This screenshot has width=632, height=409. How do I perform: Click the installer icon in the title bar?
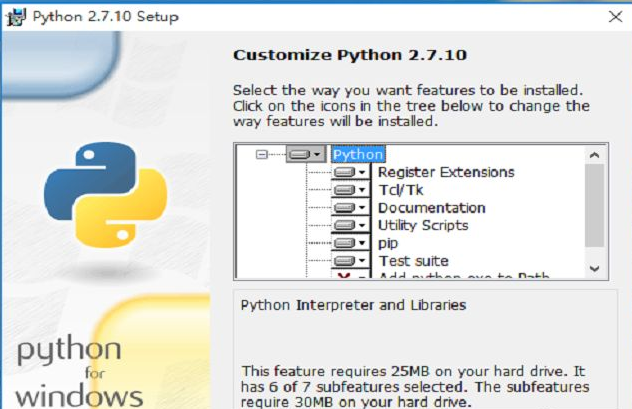(x=17, y=17)
